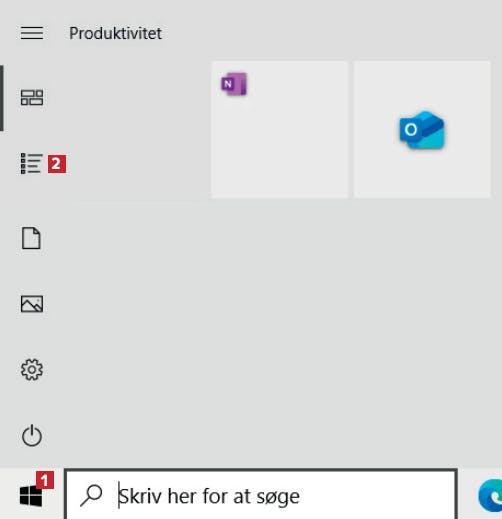Focus the 'Skriv her for at søge' box

(261, 494)
